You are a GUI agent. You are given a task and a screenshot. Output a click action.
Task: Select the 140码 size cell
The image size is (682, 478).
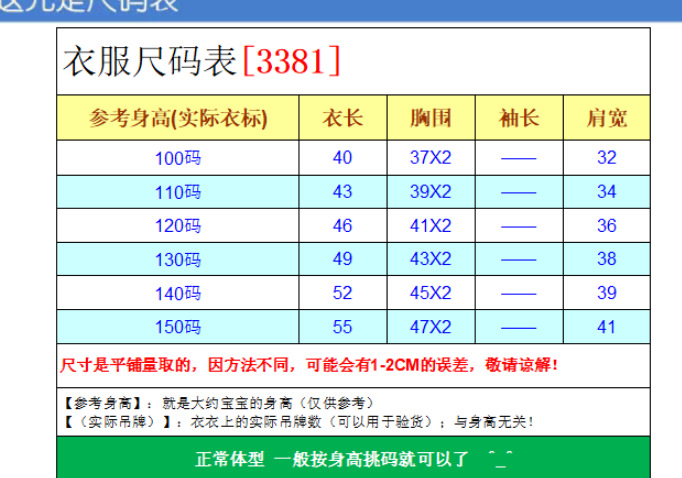point(178,294)
